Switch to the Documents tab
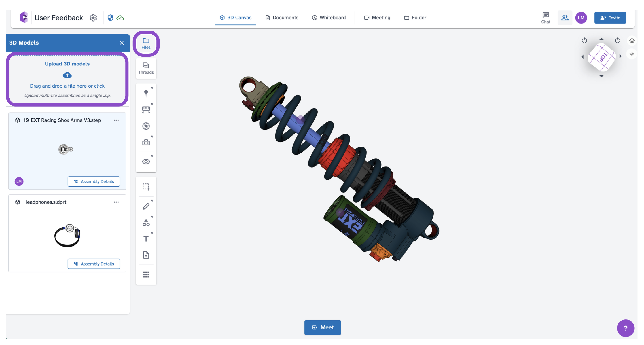Screen dimensions: 644x345 (x=282, y=18)
